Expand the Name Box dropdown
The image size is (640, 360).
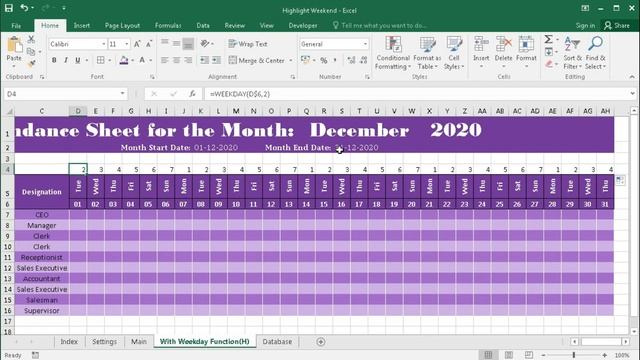pyautogui.click(x=122, y=94)
